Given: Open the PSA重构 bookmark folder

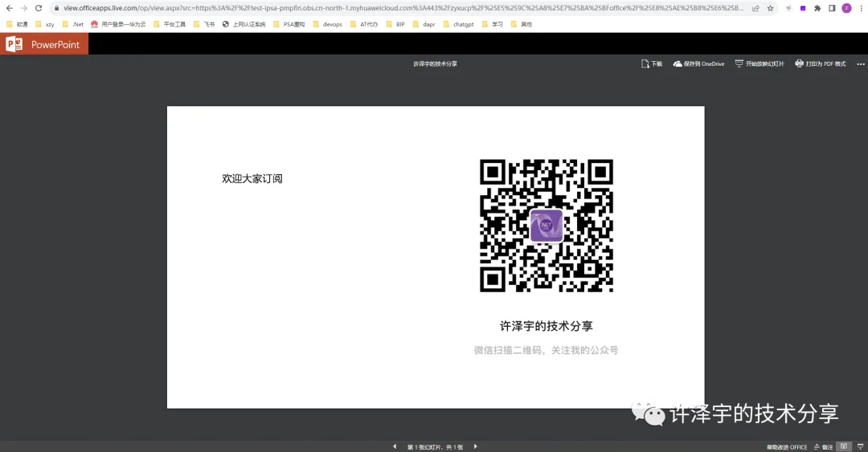Looking at the screenshot, I should (289, 24).
